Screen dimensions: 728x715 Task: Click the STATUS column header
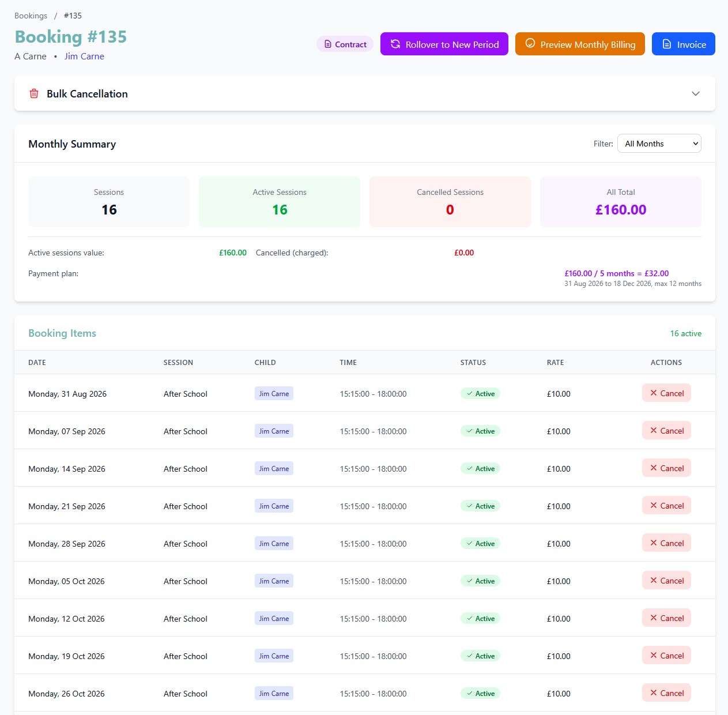point(473,363)
